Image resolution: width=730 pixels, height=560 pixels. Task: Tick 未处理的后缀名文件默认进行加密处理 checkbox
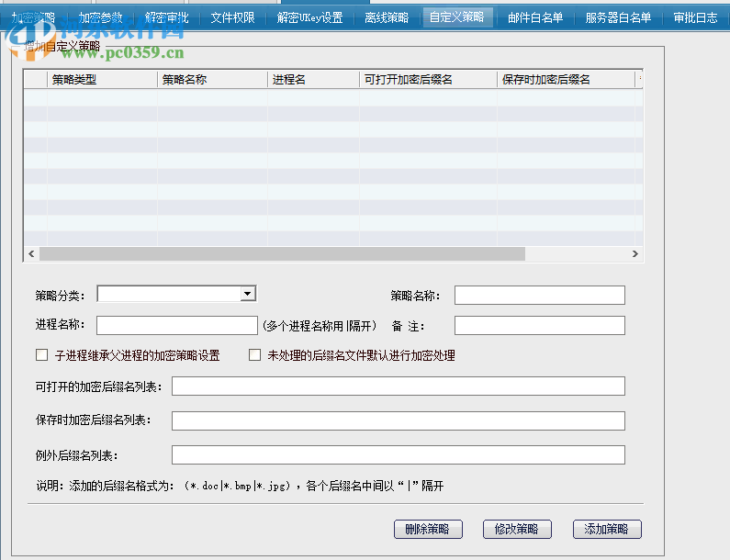pyautogui.click(x=254, y=355)
